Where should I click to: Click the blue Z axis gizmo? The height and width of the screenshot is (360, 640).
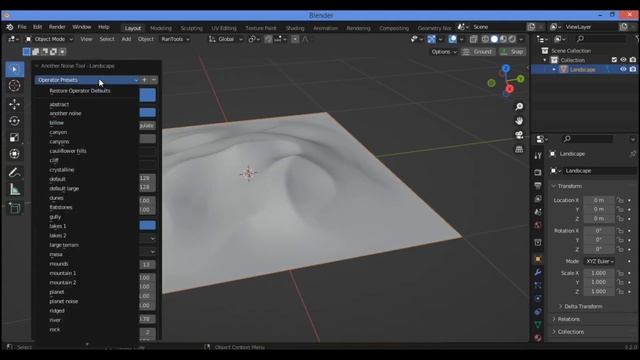click(x=506, y=68)
